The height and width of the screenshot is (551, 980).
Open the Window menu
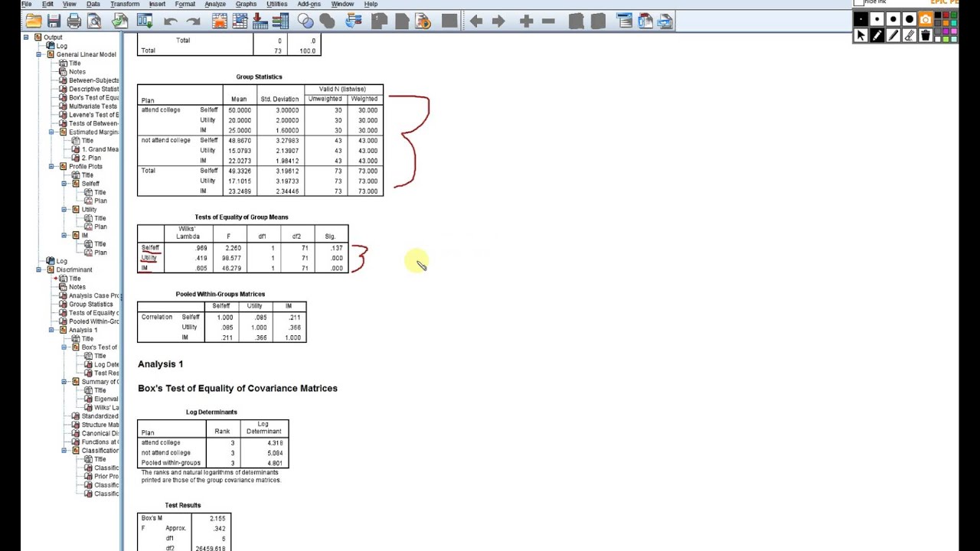point(342,4)
